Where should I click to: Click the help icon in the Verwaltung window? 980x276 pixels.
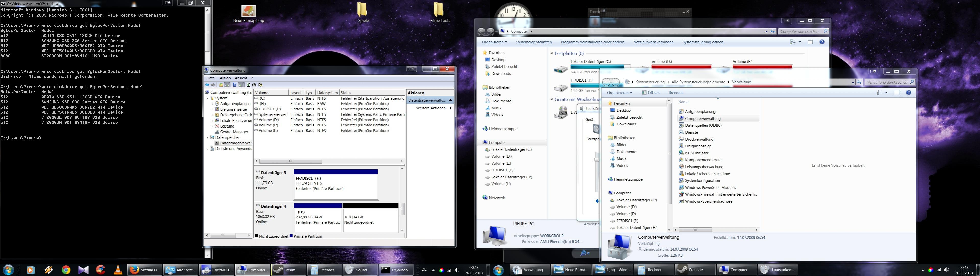909,93
